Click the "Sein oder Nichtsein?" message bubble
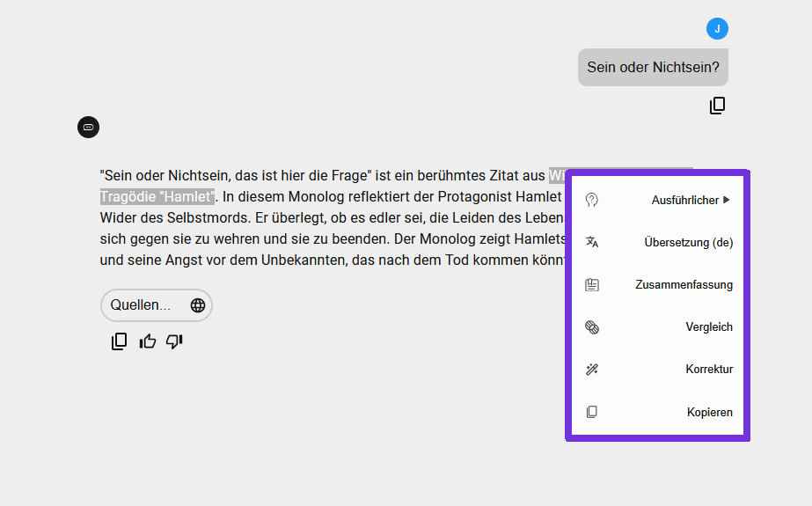 [x=653, y=68]
